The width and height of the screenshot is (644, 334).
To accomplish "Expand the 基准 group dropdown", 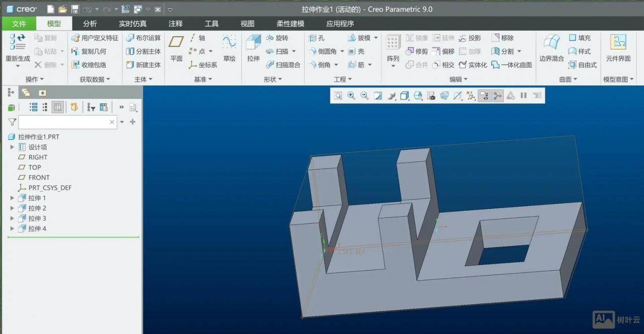I will pyautogui.click(x=203, y=79).
